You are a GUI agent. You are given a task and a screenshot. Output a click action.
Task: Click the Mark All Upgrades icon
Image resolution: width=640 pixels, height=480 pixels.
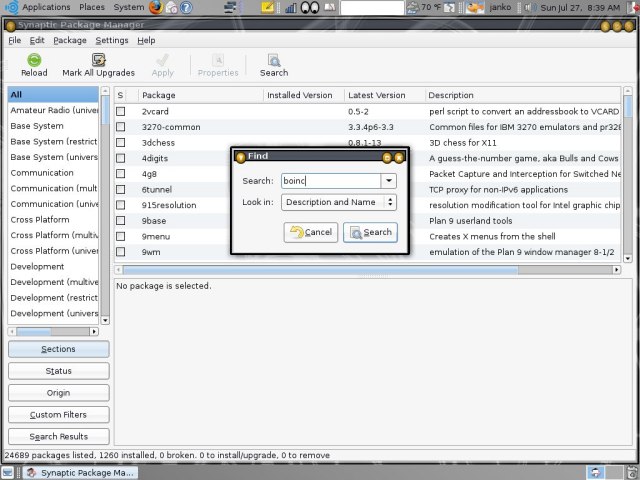[98, 60]
